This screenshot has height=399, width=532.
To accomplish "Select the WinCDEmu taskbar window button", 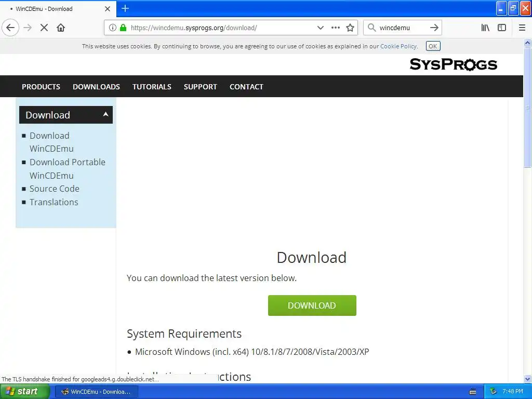I will pyautogui.click(x=97, y=392).
